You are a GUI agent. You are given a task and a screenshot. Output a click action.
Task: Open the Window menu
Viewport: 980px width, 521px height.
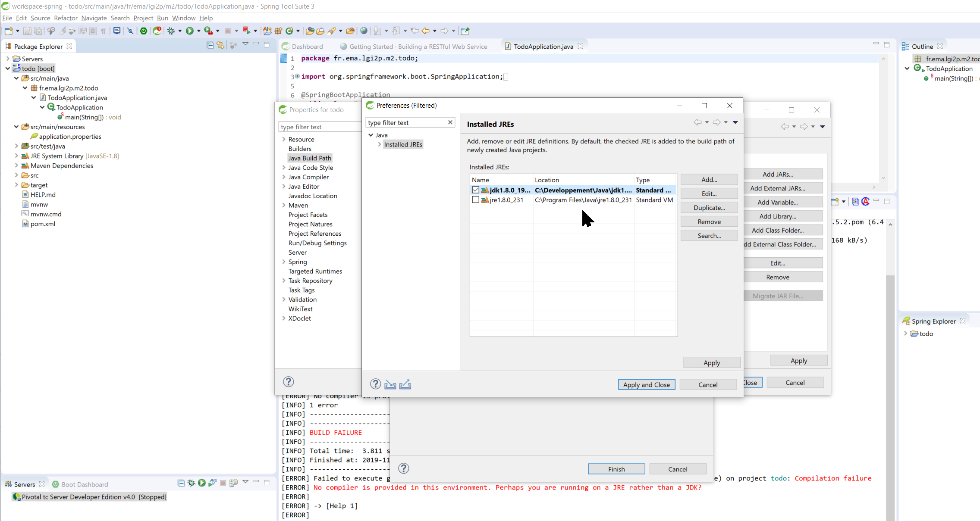click(184, 18)
